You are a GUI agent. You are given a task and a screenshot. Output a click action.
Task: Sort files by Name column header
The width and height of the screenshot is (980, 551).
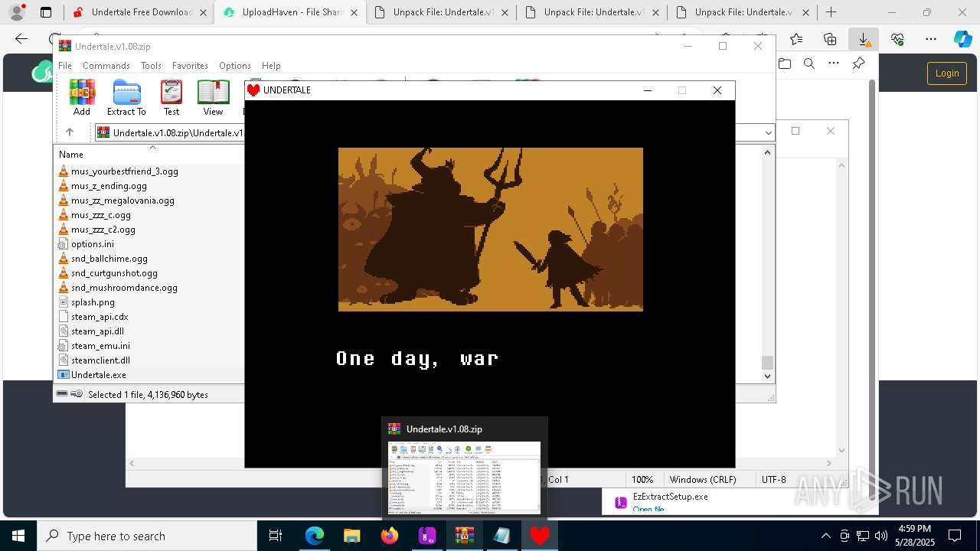[150, 154]
